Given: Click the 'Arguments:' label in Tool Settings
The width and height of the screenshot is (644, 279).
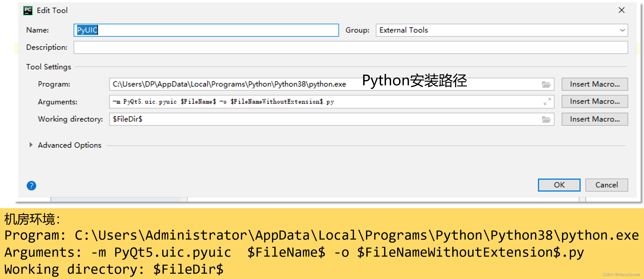Looking at the screenshot, I should coord(57,102).
